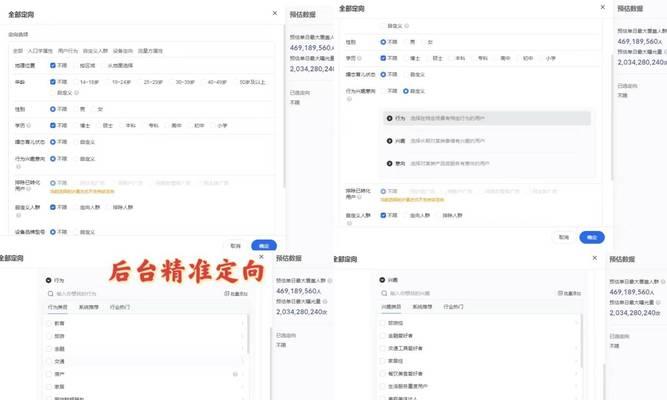The height and width of the screenshot is (400, 667).
Task: Collapse the 兴趣 header arrow above the 兴趣类目 tab
Action: tap(382, 280)
